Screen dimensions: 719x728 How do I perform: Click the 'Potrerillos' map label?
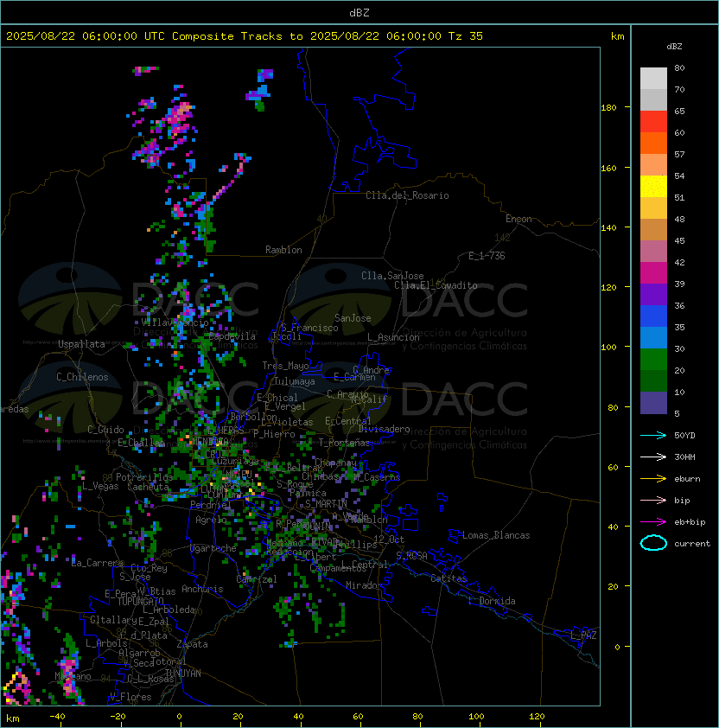(x=144, y=477)
